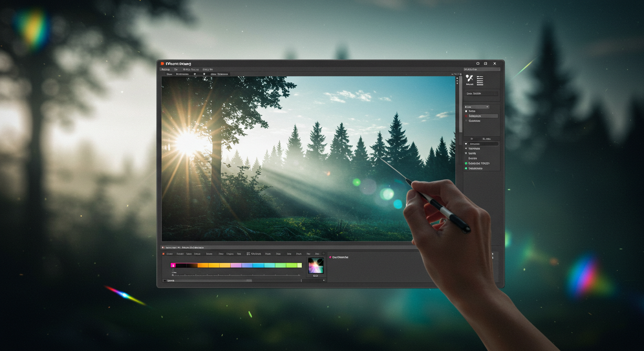Screen dimensions: 644x351
Task: Click the orange app logo in title bar
Action: pyautogui.click(x=162, y=64)
